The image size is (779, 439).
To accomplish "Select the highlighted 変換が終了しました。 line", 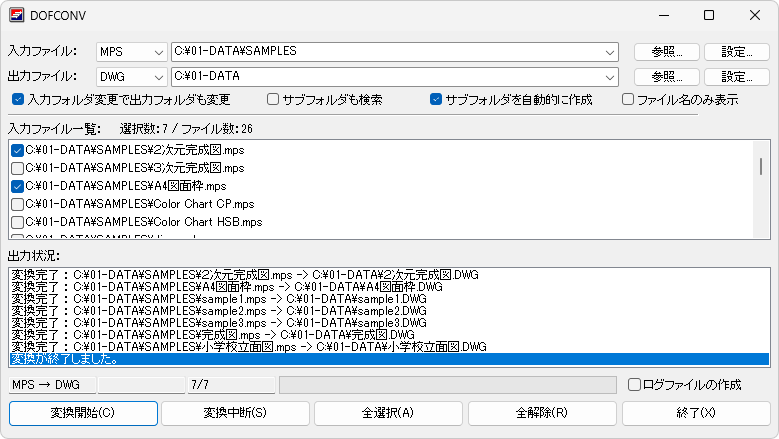I will tap(390, 359).
